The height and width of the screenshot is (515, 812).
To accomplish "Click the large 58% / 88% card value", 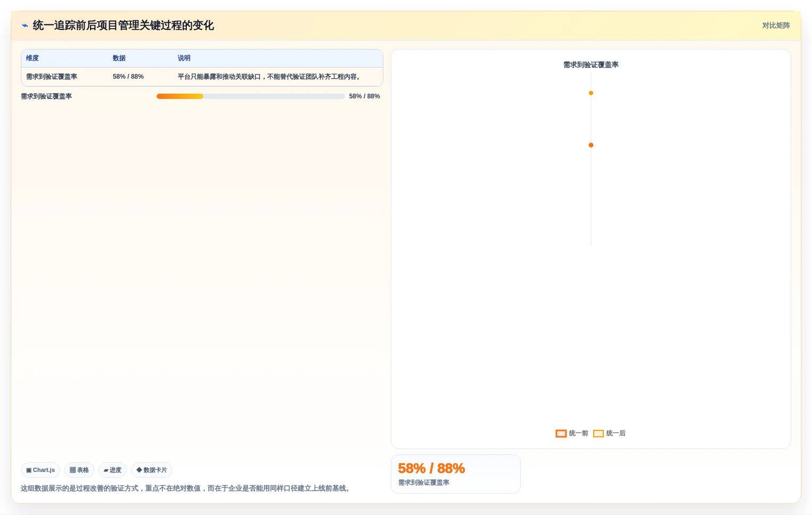I will click(431, 468).
